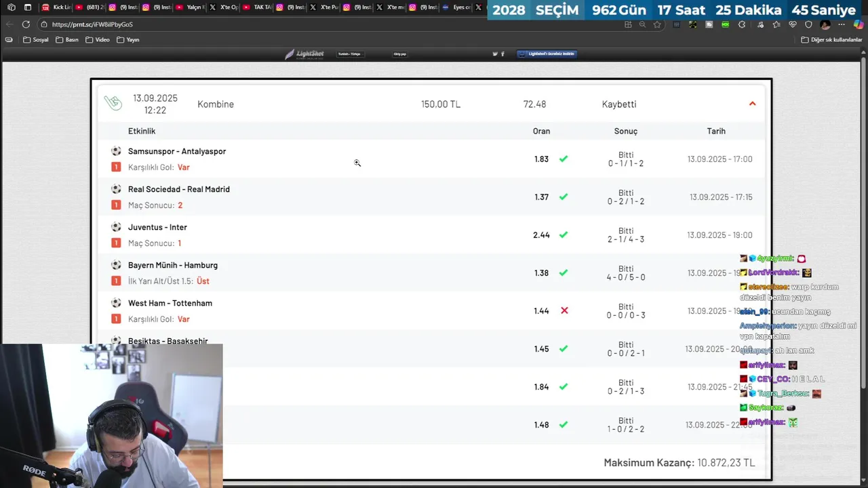Viewport: 868px width, 488px height.
Task: Click green checkmark on Bayern Münih row
Action: click(x=564, y=273)
